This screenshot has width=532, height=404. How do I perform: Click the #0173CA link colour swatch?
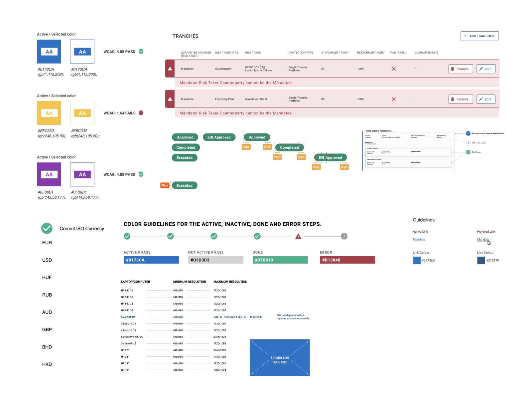pos(417,261)
